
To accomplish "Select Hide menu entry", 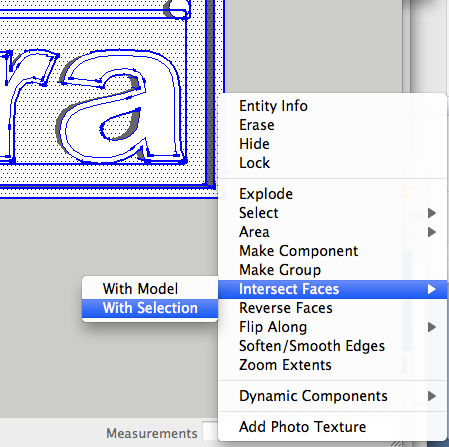I will [332, 144].
